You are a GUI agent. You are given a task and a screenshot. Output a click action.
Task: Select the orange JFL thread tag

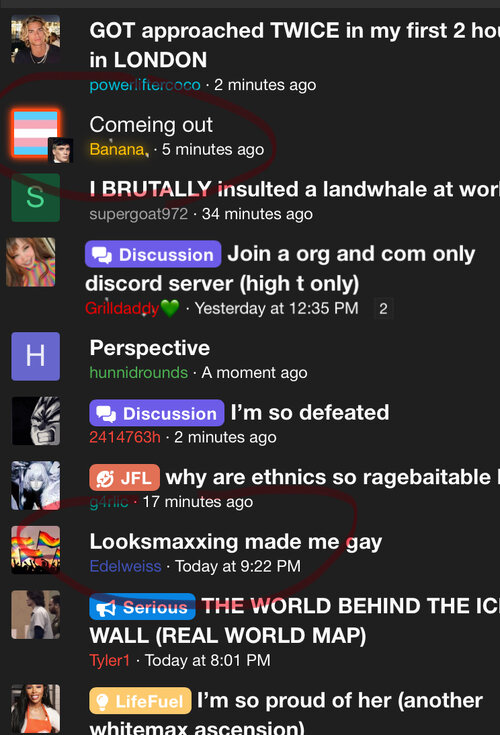click(x=125, y=478)
